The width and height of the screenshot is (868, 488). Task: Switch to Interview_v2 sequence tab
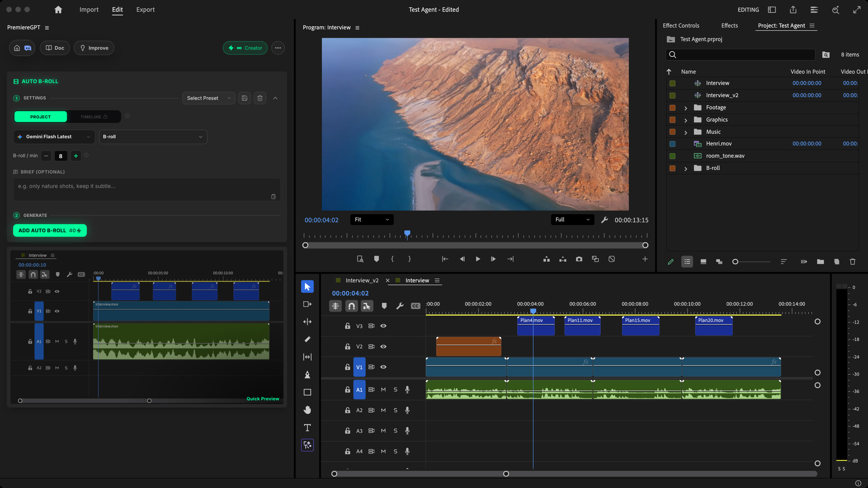(362, 280)
